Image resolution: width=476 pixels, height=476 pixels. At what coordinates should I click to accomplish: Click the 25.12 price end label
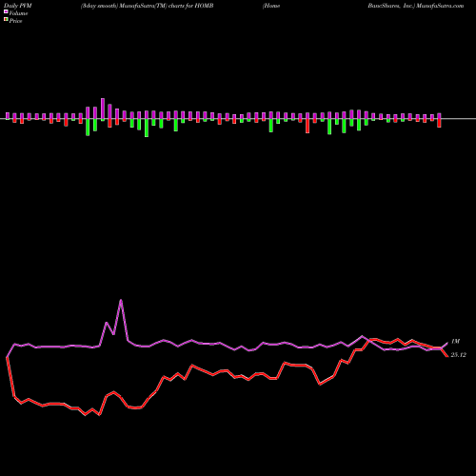coord(459,355)
